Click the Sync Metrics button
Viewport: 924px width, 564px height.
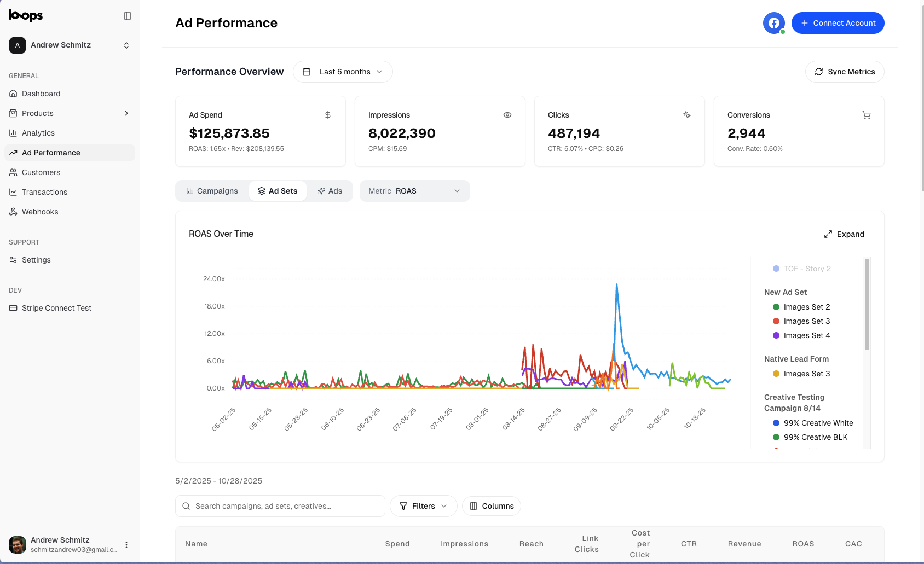click(x=845, y=71)
